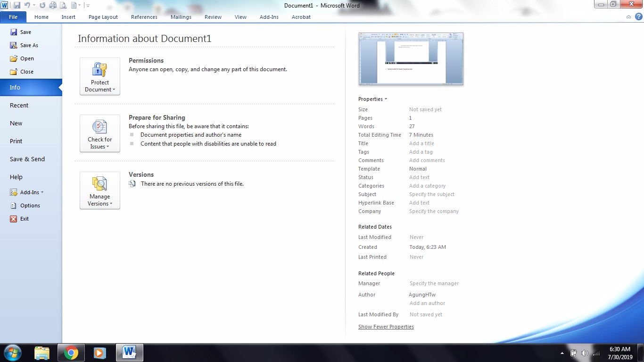Click the 'Add a title' field
Image resolution: width=644 pixels, height=362 pixels.
(421, 143)
